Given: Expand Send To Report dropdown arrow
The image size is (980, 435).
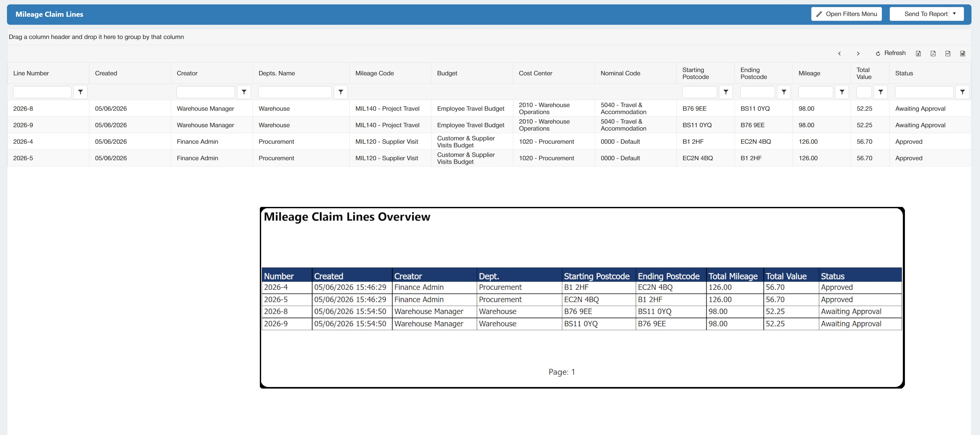Looking at the screenshot, I should pos(954,14).
